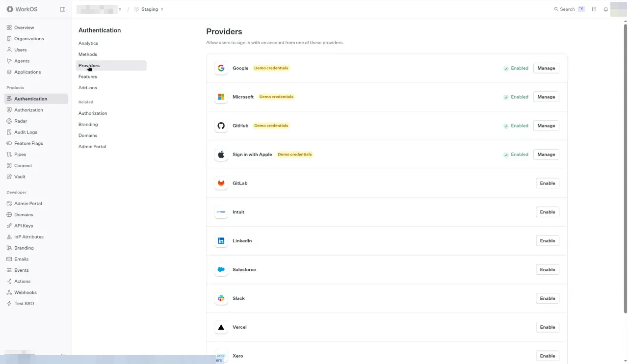Open the Staging environment dropdown
628x364 pixels.
click(149, 9)
